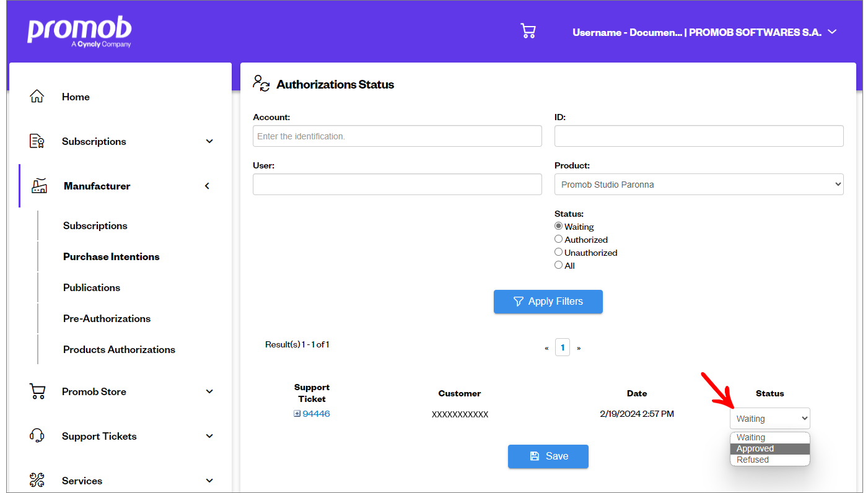
Task: Click the Authorizations Status user-refresh icon
Action: 261,84
